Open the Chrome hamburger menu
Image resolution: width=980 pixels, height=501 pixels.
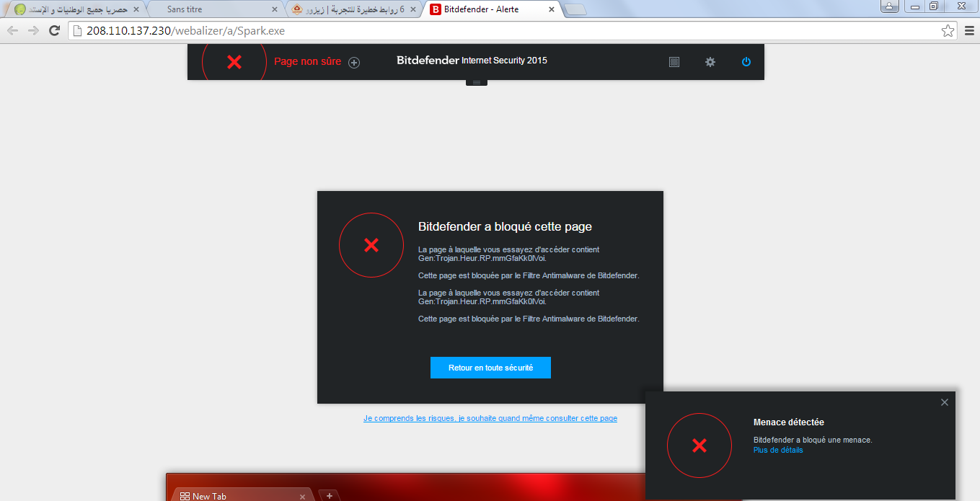tap(970, 30)
